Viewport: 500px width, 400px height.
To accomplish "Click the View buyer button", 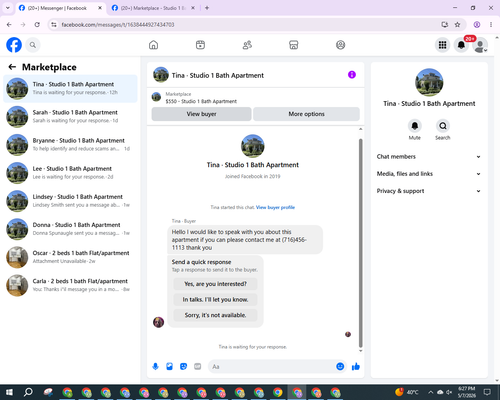I will coord(201,114).
